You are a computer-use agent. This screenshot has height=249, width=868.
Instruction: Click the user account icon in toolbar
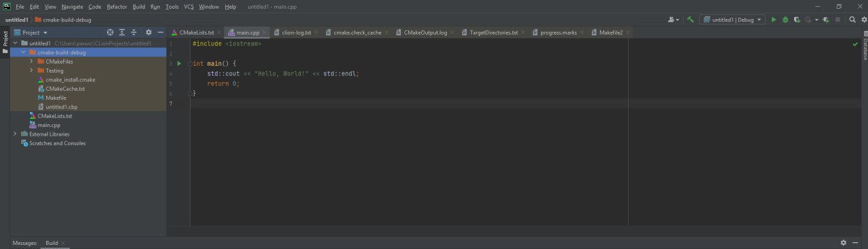673,20
